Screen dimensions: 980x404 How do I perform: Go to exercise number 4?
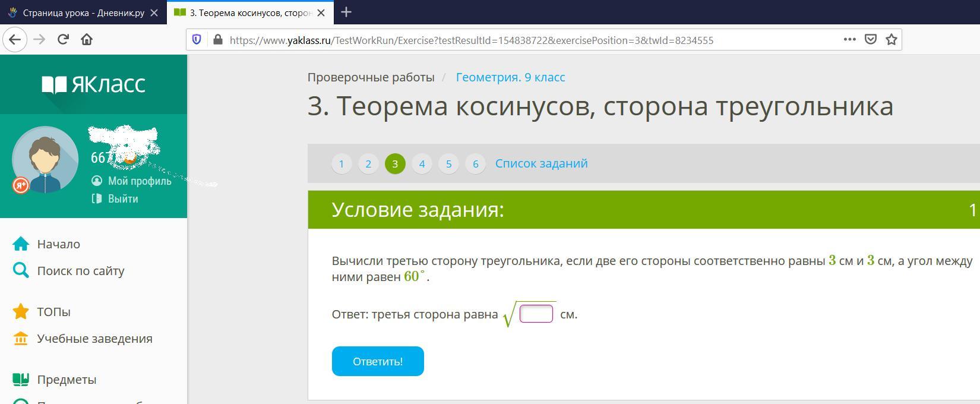[422, 164]
